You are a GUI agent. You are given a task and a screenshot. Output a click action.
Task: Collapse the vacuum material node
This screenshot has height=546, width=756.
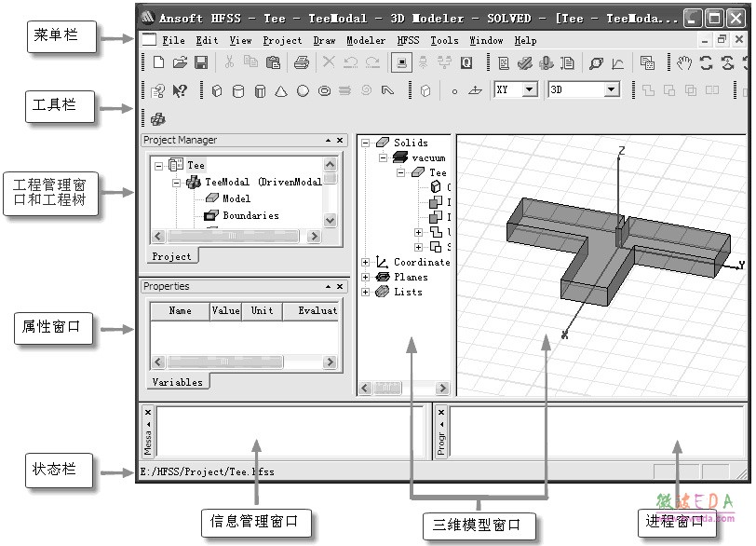coord(383,158)
